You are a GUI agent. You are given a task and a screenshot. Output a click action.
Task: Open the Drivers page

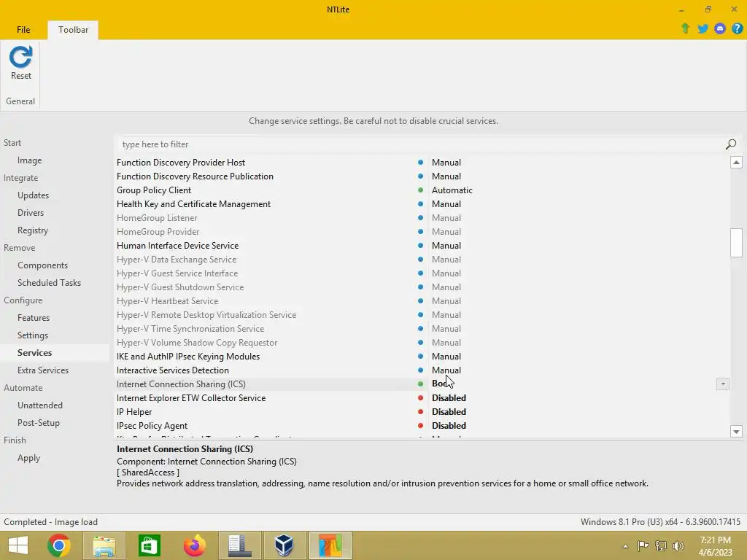pyautogui.click(x=31, y=213)
